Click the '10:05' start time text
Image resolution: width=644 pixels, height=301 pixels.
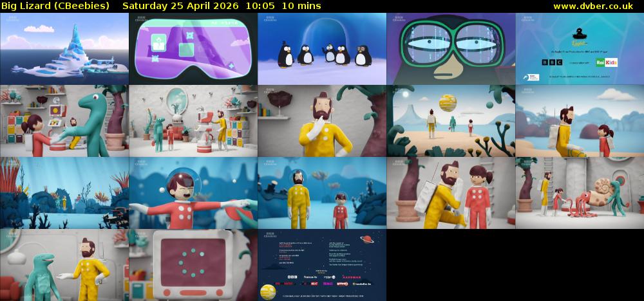pos(260,6)
